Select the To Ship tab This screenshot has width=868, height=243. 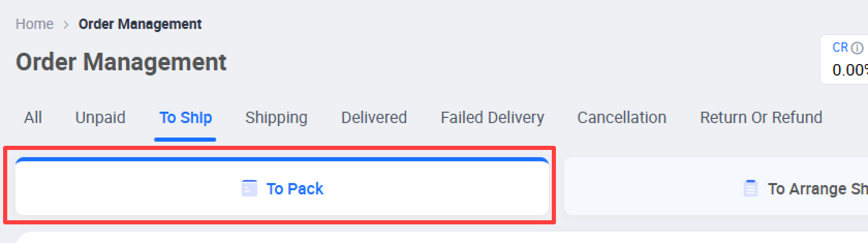coord(185,117)
